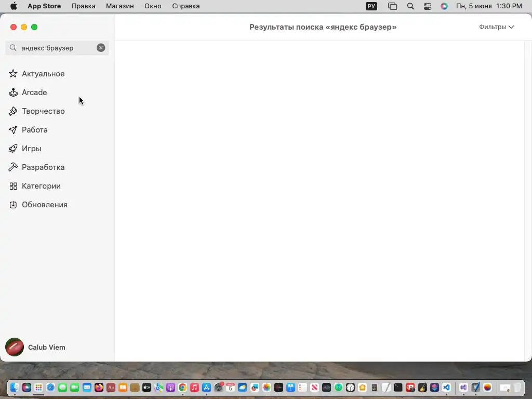This screenshot has height=399, width=532.
Task: Open the Trash in the Dock
Action: coord(517,388)
